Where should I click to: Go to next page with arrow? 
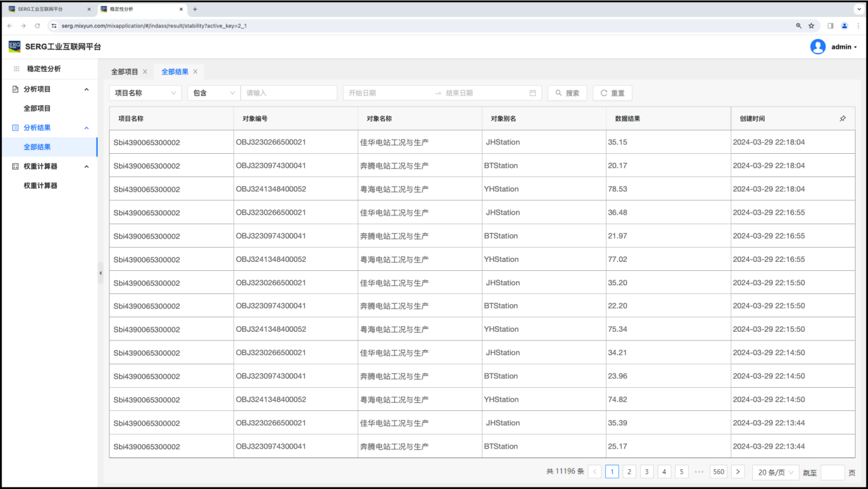(x=737, y=472)
